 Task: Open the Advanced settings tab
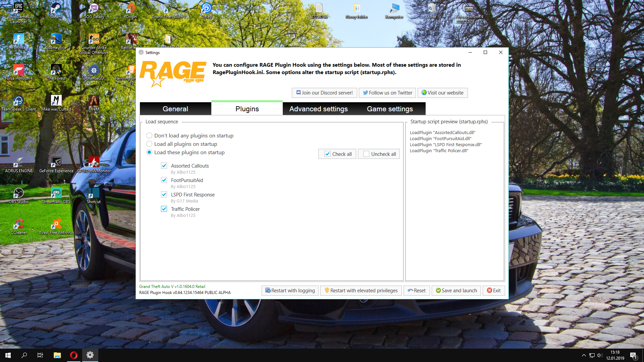[318, 109]
